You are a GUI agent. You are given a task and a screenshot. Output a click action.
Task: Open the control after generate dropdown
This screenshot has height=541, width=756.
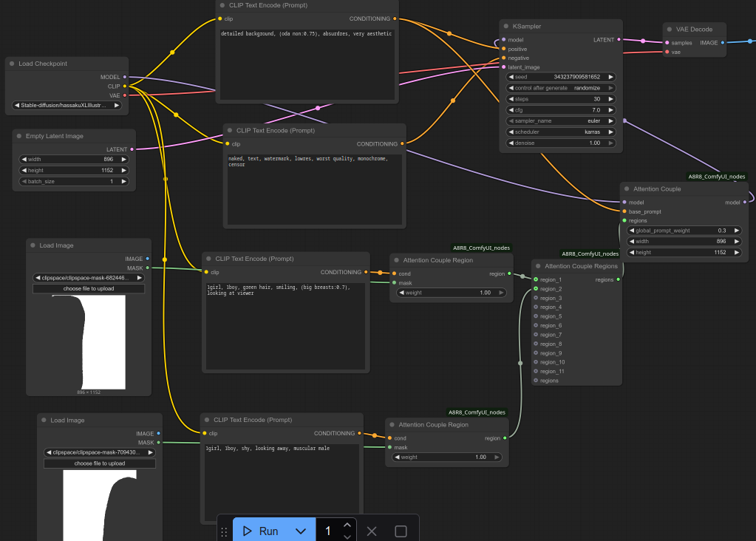tap(561, 88)
